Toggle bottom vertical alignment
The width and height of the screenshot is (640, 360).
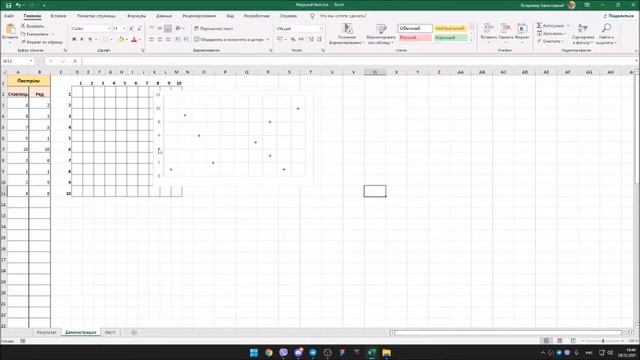click(168, 29)
